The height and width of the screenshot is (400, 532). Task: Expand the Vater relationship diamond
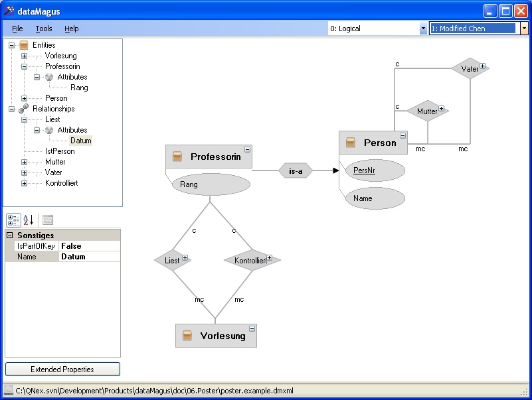coord(482,66)
